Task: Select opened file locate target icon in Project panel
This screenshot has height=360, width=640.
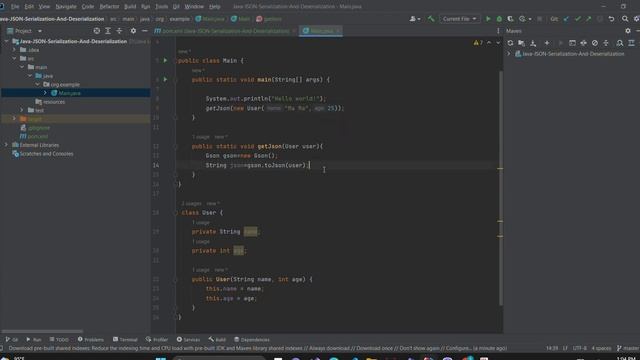Action: tap(97, 31)
